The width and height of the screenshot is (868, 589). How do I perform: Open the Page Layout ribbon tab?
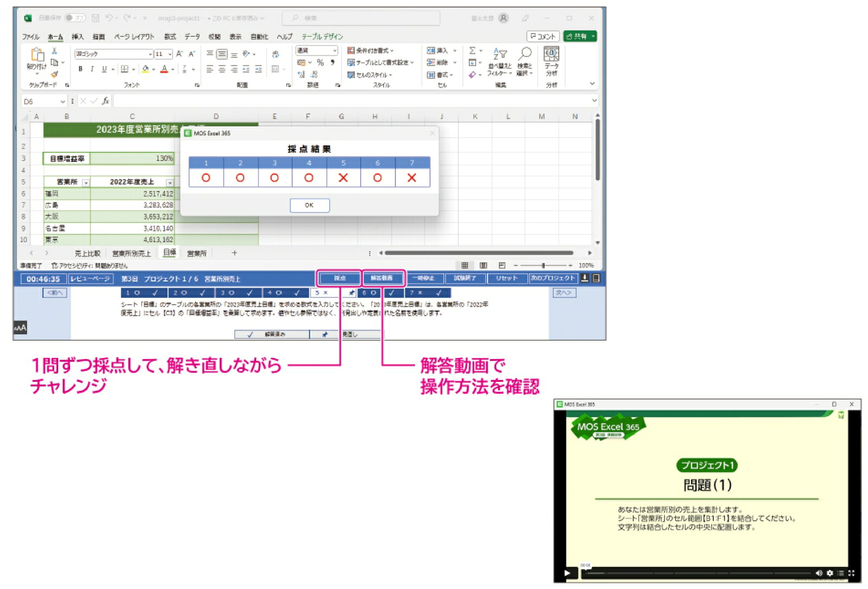pos(134,37)
